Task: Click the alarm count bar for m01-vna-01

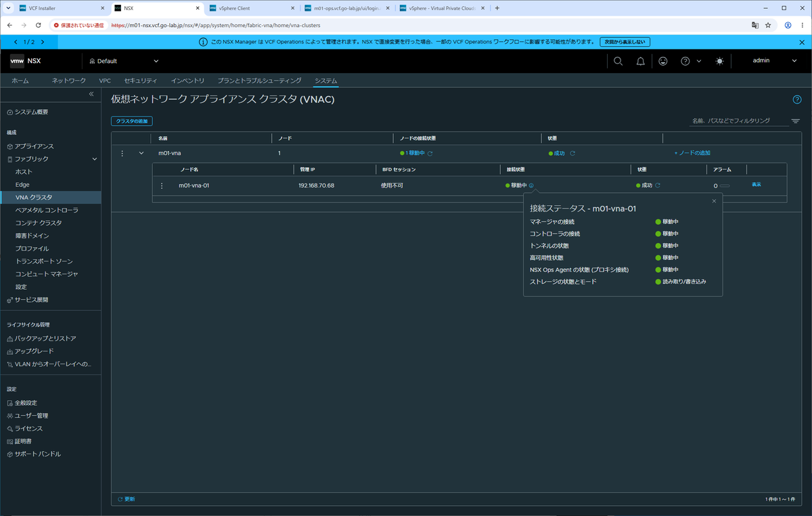Action: (x=725, y=186)
